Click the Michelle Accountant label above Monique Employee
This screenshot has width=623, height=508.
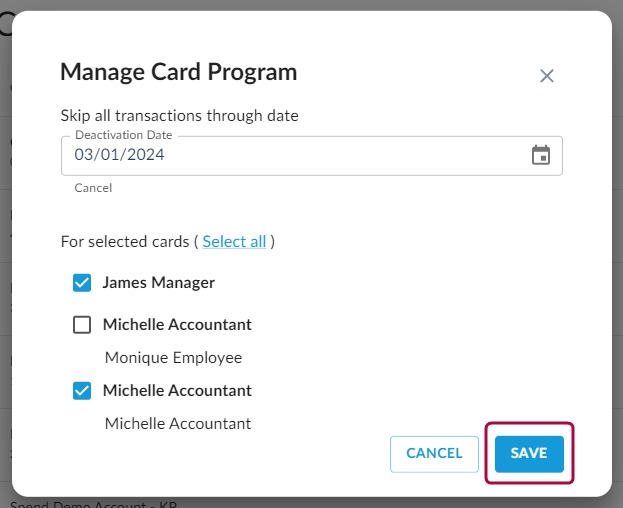(x=177, y=325)
